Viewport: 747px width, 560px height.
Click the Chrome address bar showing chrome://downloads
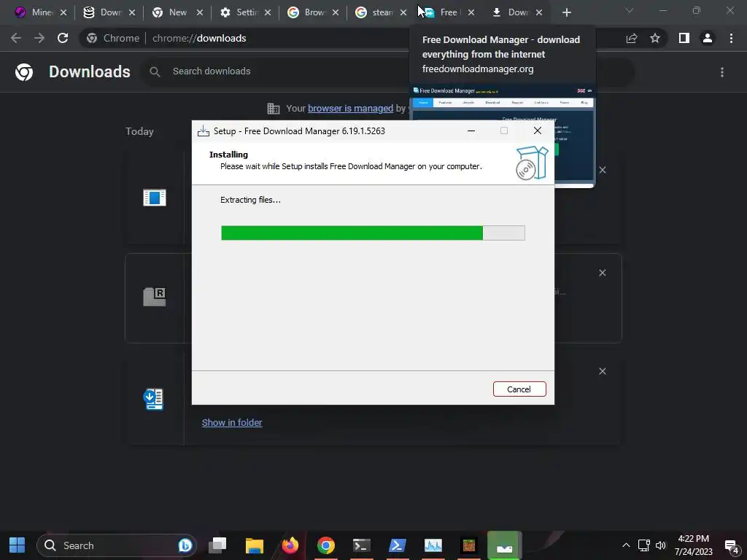click(352, 38)
